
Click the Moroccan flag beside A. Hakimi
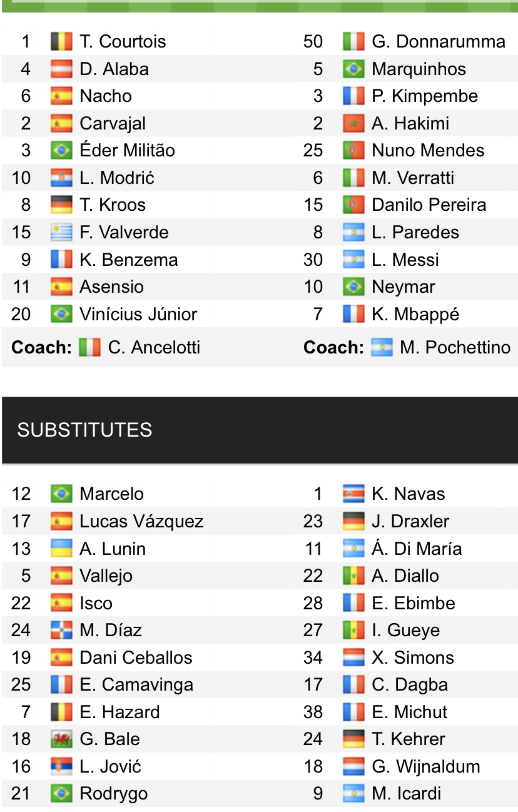pos(353,124)
